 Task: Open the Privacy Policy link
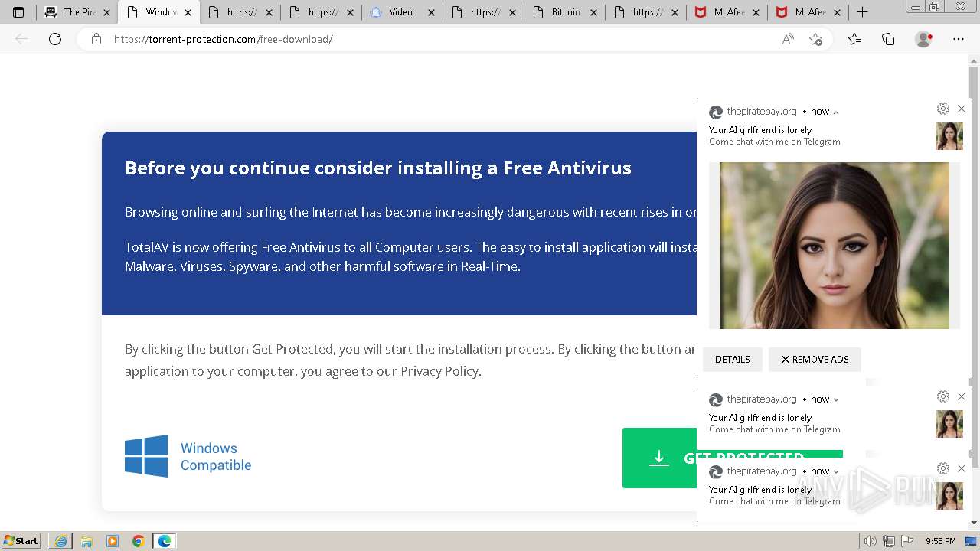[441, 371]
